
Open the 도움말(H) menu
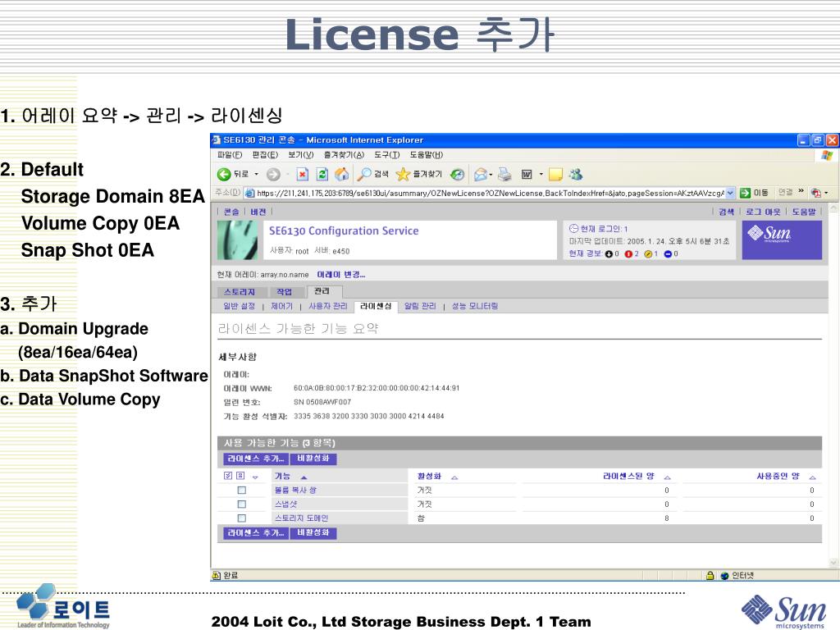427,155
